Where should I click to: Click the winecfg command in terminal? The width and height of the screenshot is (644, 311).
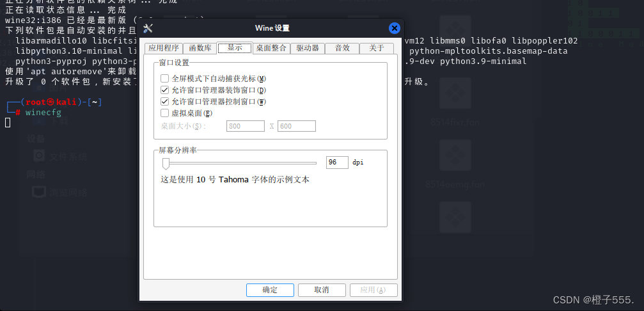click(43, 112)
